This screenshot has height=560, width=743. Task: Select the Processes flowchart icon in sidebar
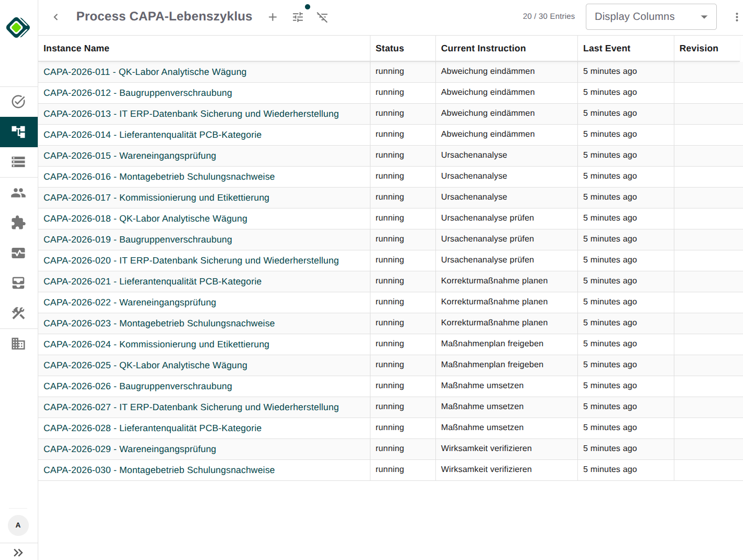[x=18, y=132]
